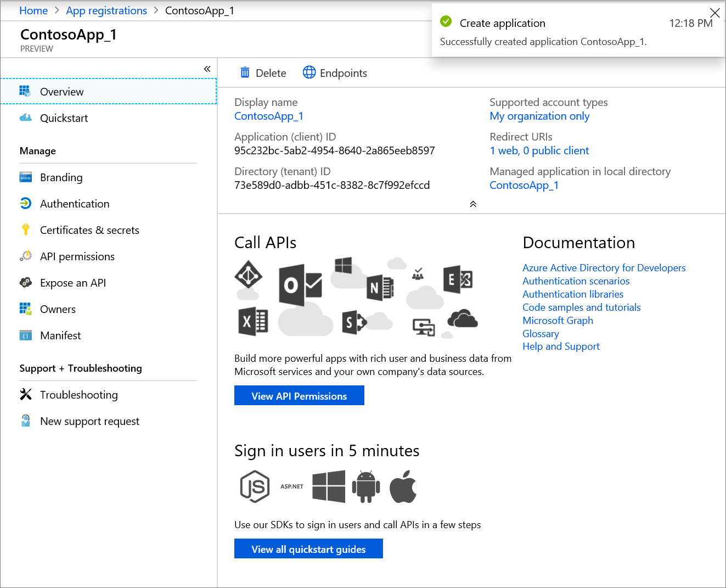Open the Owners menu item
The height and width of the screenshot is (588, 726).
click(109, 309)
